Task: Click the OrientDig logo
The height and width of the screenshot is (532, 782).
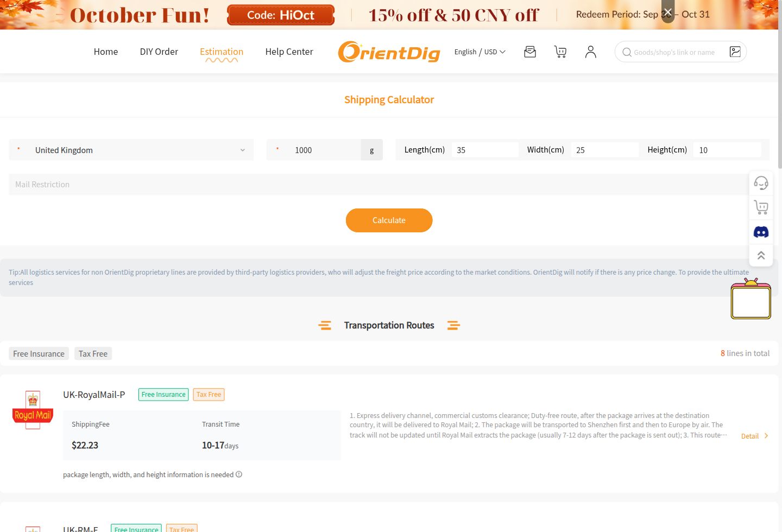Action: 389,52
